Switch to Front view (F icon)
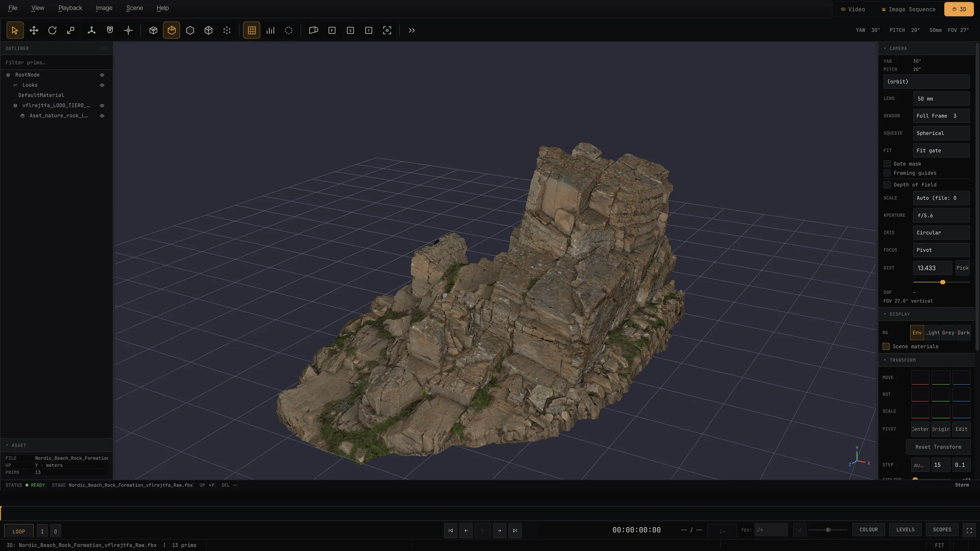The width and height of the screenshot is (980, 551). tap(332, 30)
